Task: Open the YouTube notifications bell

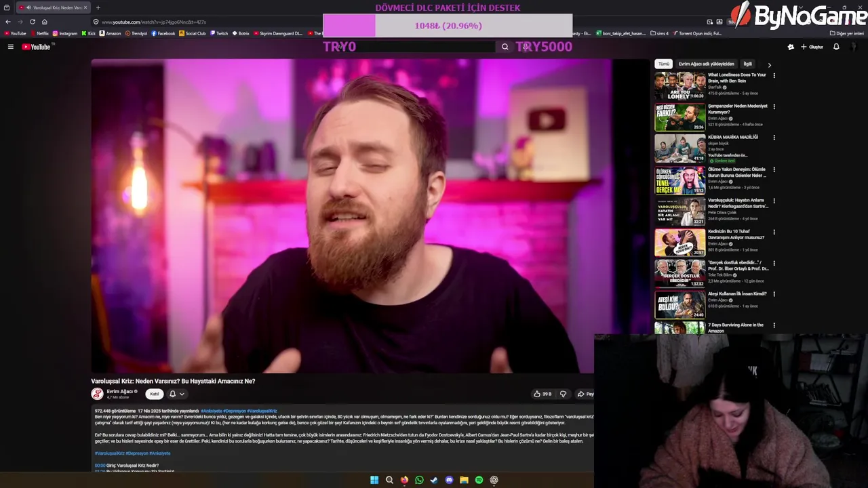Action: click(x=836, y=47)
